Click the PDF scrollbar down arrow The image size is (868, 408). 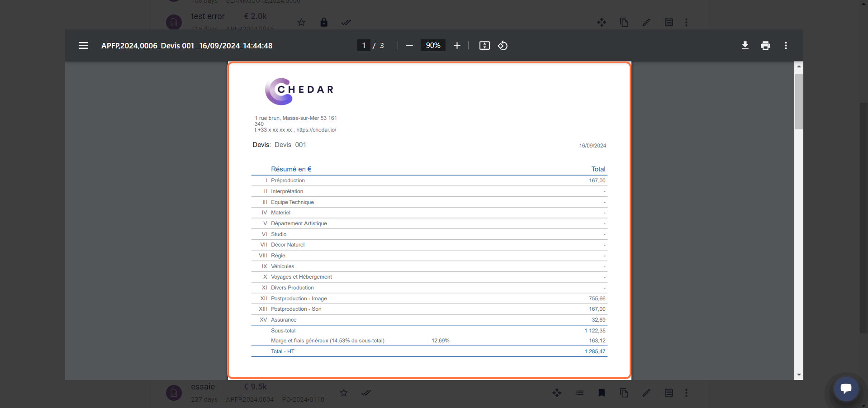click(799, 375)
